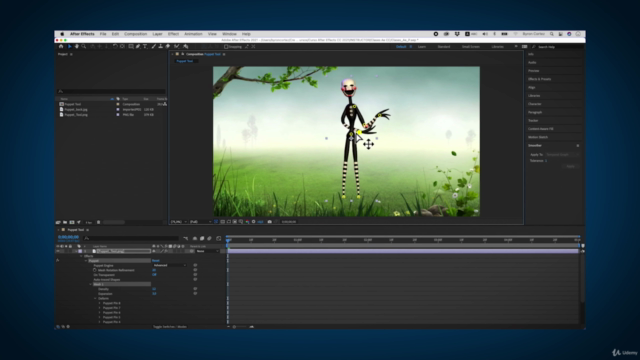The width and height of the screenshot is (640, 360).
Task: Open the Animation menu
Action: [193, 34]
